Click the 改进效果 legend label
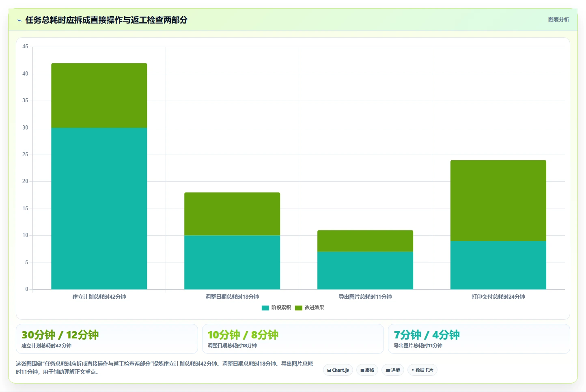This screenshot has width=586, height=392. 315,308
